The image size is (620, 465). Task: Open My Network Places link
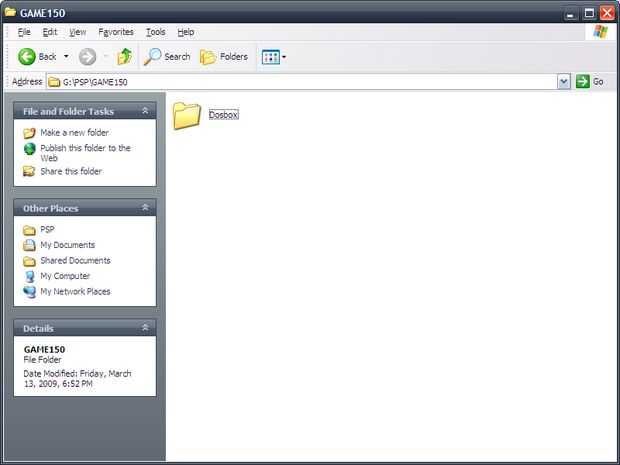click(76, 292)
